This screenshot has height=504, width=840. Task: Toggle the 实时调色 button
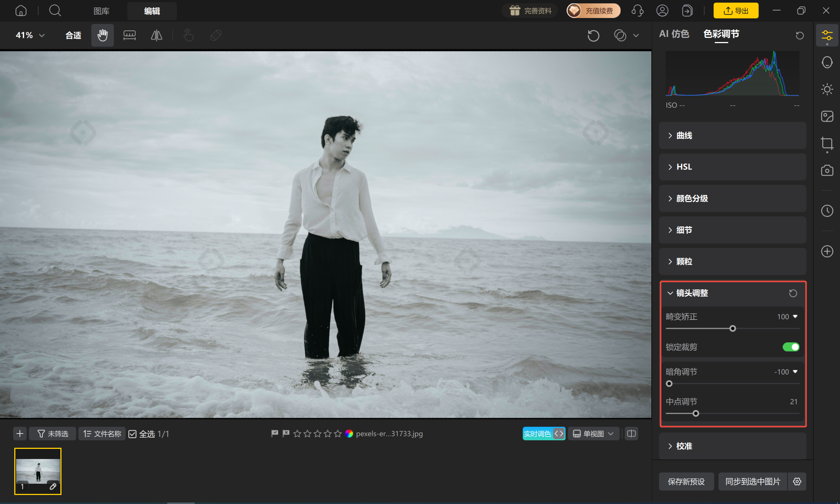coord(544,434)
